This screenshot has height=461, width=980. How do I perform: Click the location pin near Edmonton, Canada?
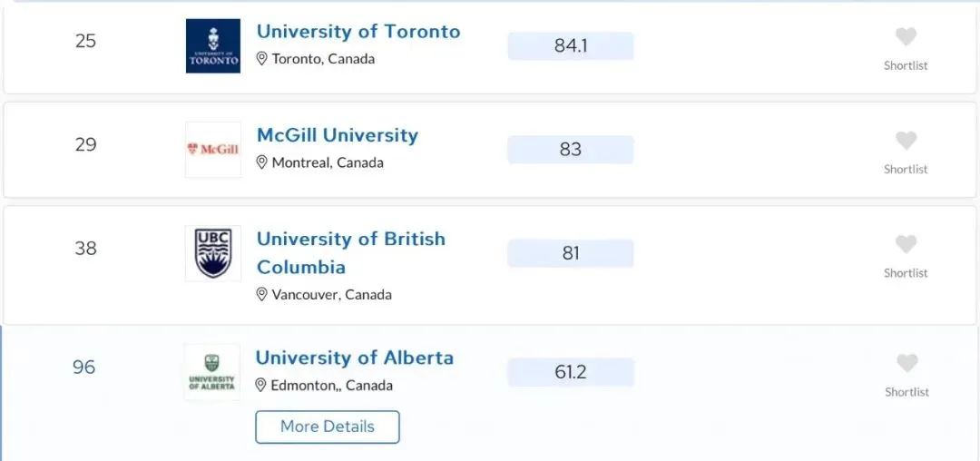(x=260, y=386)
